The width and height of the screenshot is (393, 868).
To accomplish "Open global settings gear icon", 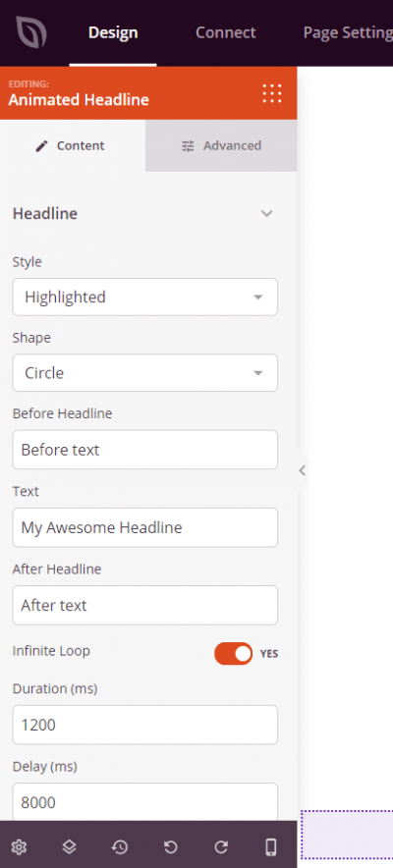I will pyautogui.click(x=20, y=846).
